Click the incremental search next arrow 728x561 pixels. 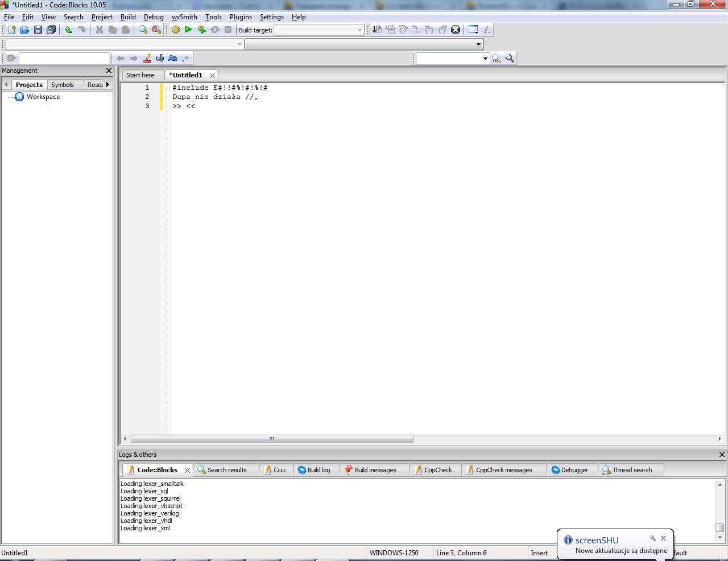[x=134, y=58]
